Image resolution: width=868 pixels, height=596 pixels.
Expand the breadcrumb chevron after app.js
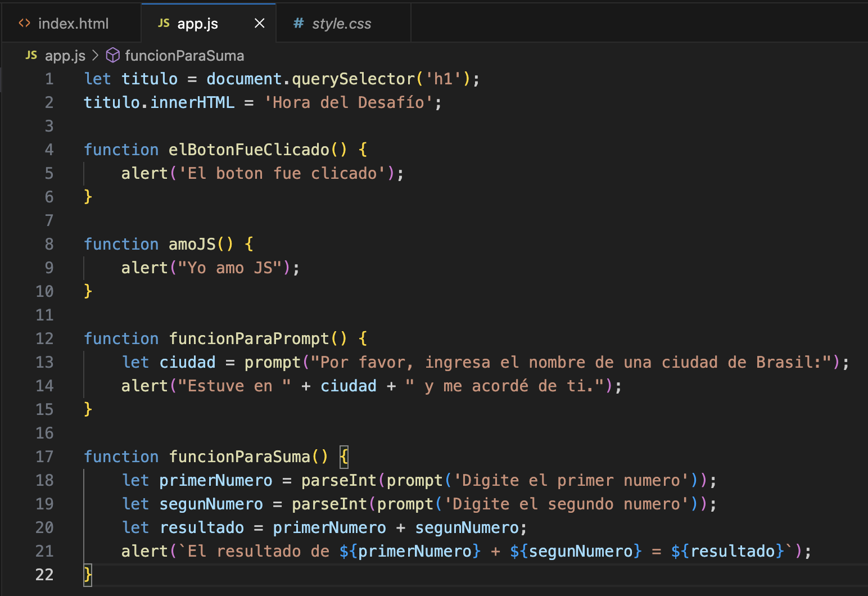point(95,55)
